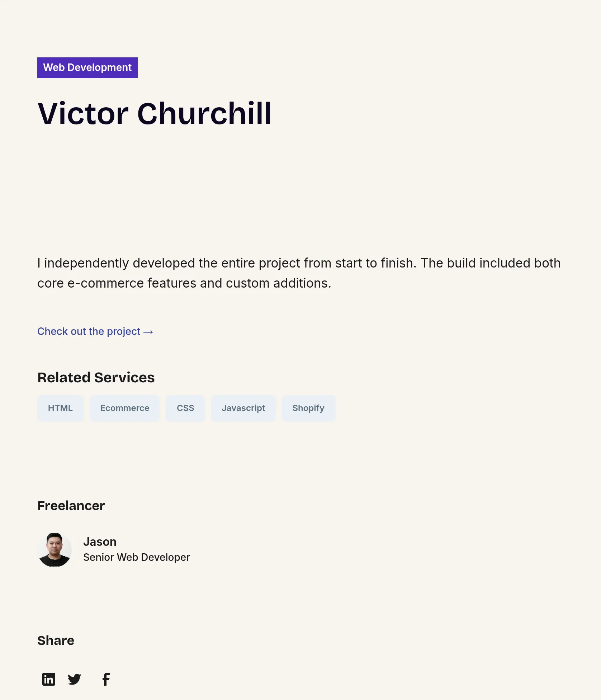Follow the Check out the project link

pyautogui.click(x=95, y=331)
